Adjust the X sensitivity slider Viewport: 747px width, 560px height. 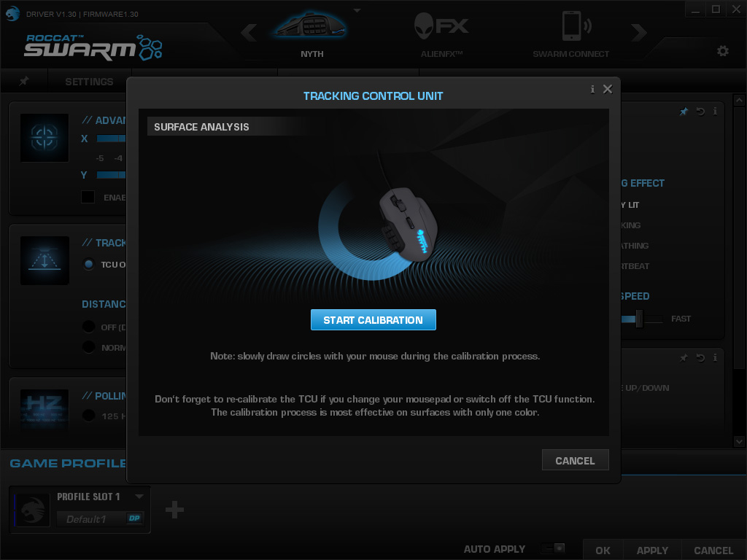click(x=111, y=139)
